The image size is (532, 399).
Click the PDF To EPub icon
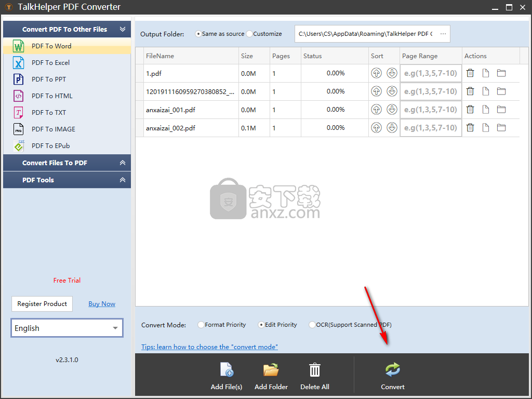pos(19,146)
